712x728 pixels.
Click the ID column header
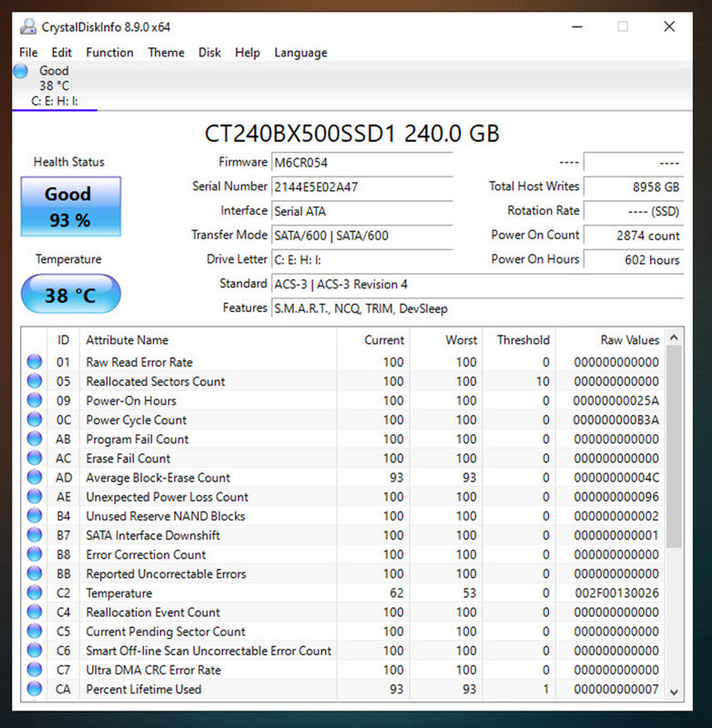[x=63, y=339]
